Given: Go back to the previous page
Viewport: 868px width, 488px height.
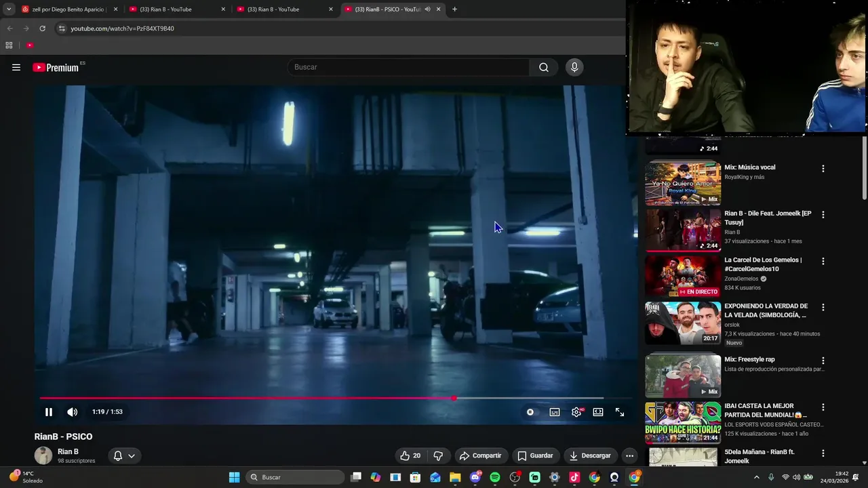Looking at the screenshot, I should (x=9, y=28).
